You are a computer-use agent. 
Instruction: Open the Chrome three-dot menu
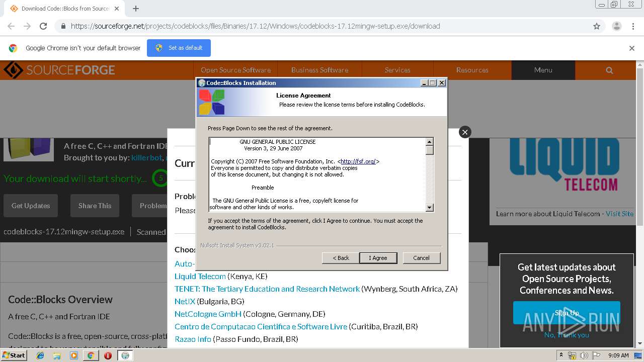[x=633, y=26]
